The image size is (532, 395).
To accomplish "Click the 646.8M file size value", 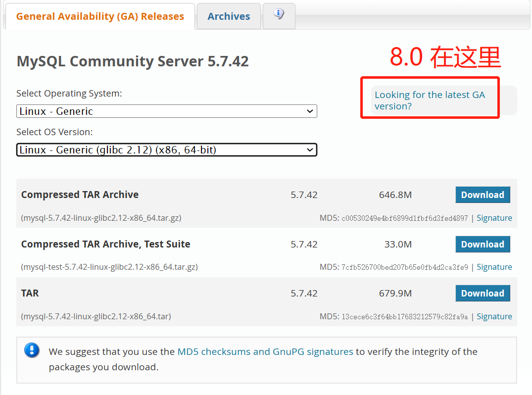I will coord(395,195).
